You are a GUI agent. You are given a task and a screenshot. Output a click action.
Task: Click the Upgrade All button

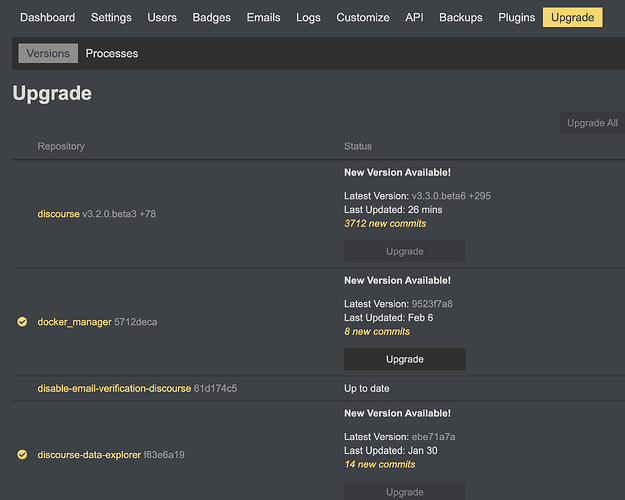click(x=592, y=123)
